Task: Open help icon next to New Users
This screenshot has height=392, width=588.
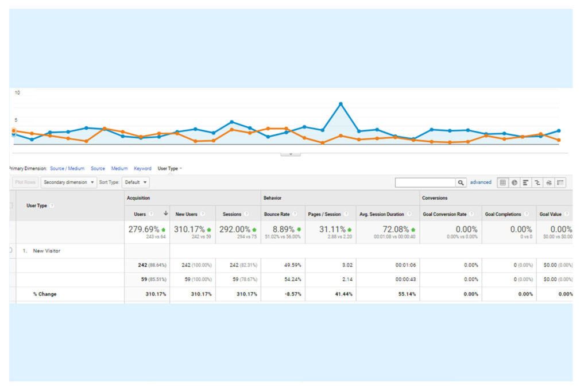Action: point(203,214)
